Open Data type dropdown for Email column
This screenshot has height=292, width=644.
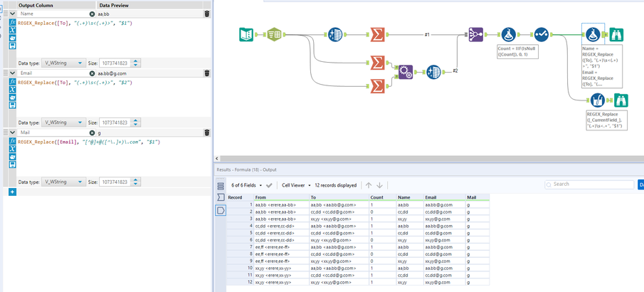click(63, 122)
